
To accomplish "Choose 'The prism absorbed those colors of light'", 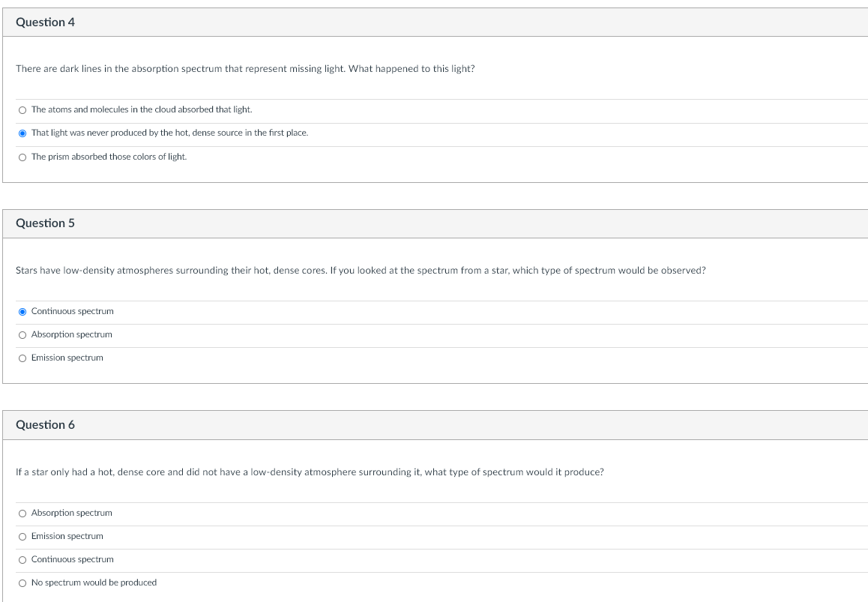I will tap(22, 157).
